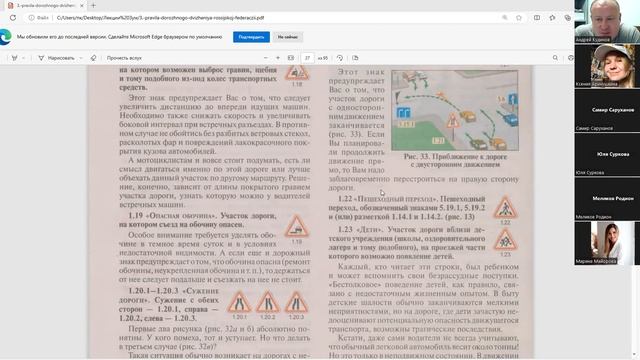Click the Microsoft Edge logo in banner

click(x=5, y=37)
